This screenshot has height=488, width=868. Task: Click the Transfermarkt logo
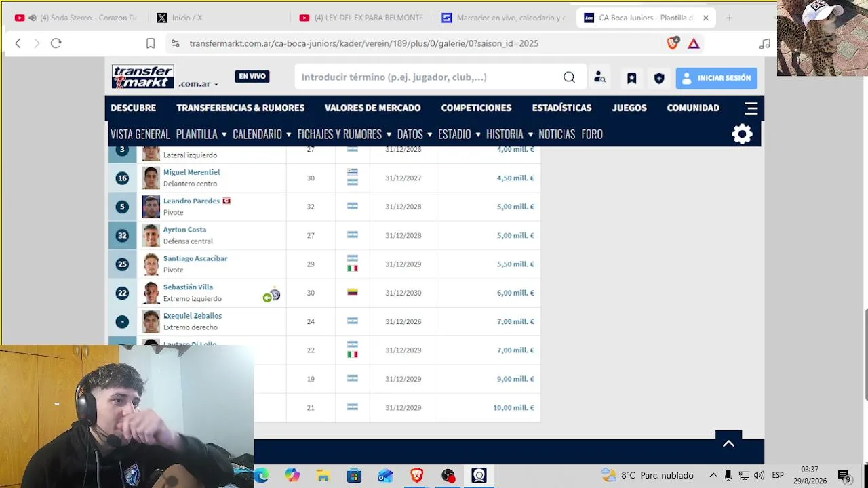(143, 77)
